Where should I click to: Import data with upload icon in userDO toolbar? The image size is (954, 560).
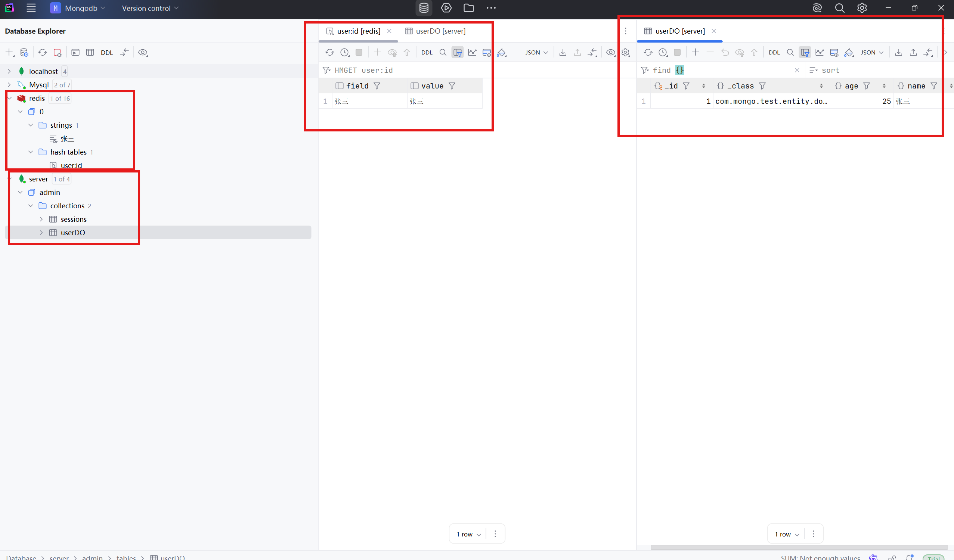[x=913, y=53]
